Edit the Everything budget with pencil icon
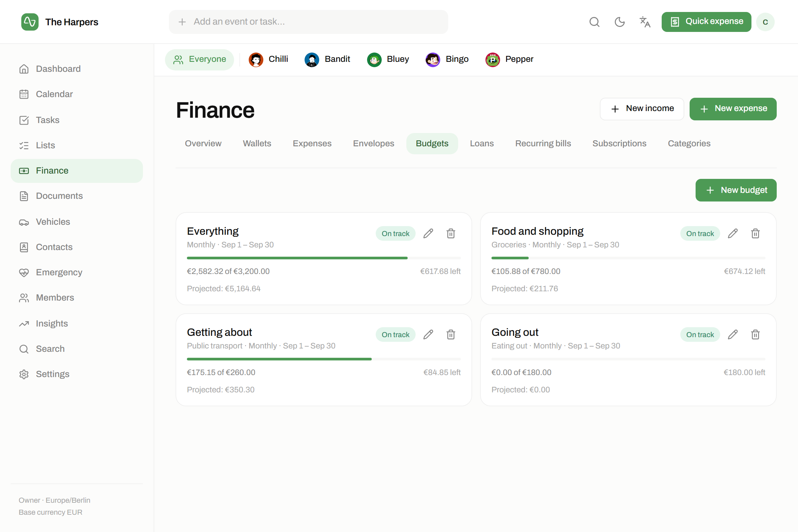The image size is (798, 532). click(428, 233)
